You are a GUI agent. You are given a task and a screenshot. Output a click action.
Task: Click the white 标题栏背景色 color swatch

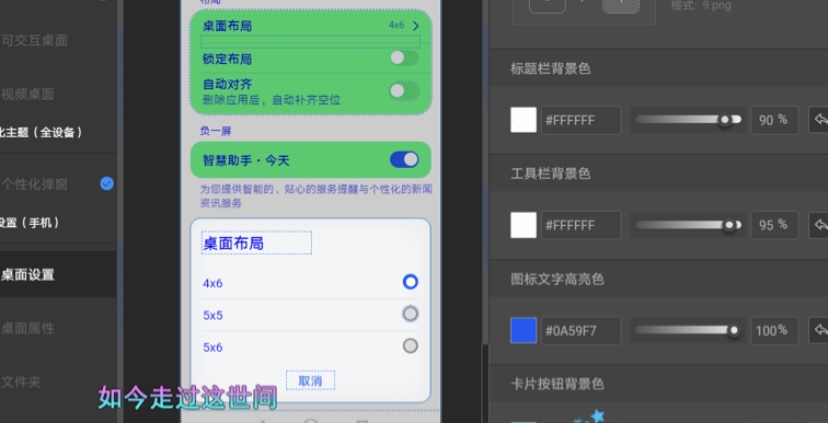click(x=523, y=120)
